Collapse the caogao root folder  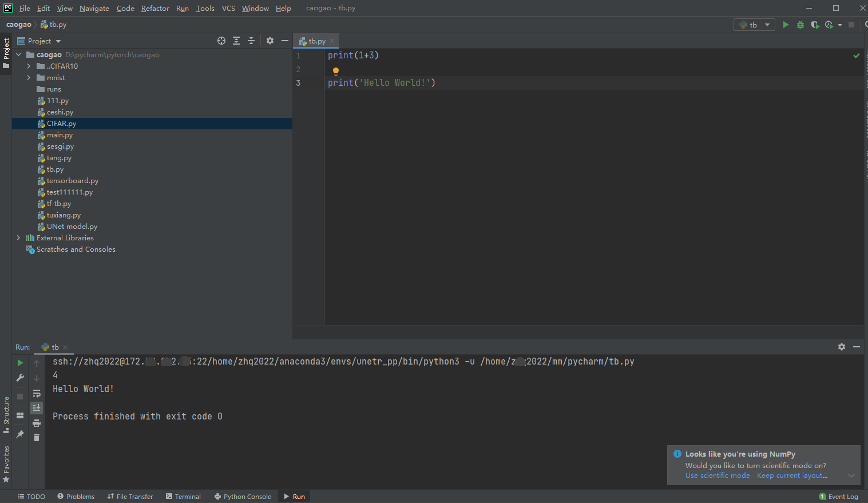19,55
